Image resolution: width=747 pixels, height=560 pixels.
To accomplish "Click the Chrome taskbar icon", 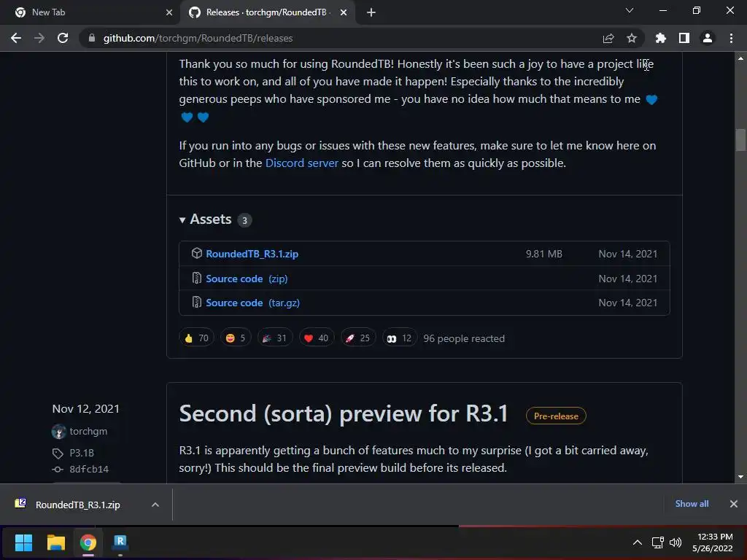I will click(x=88, y=542).
